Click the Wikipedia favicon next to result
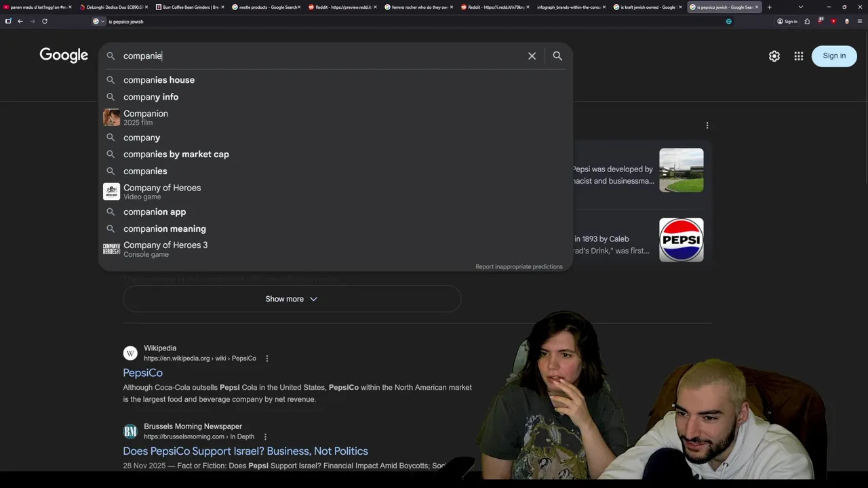The image size is (868, 488). click(130, 353)
